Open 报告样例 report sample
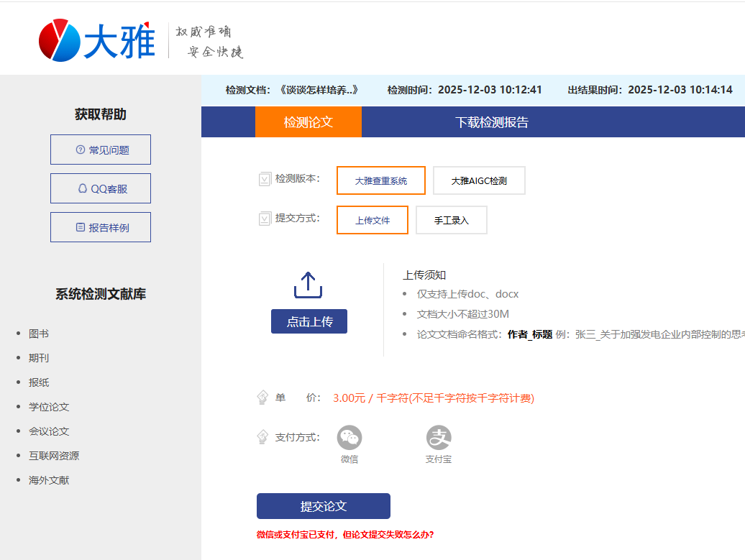The width and height of the screenshot is (745, 560). [100, 226]
